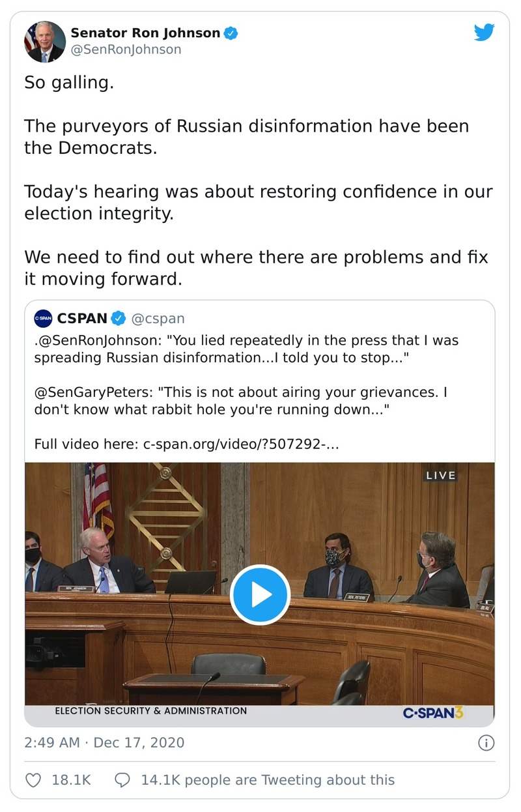Play the C-SPAN hearing video
The height and width of the screenshot is (812, 521).
(x=260, y=594)
